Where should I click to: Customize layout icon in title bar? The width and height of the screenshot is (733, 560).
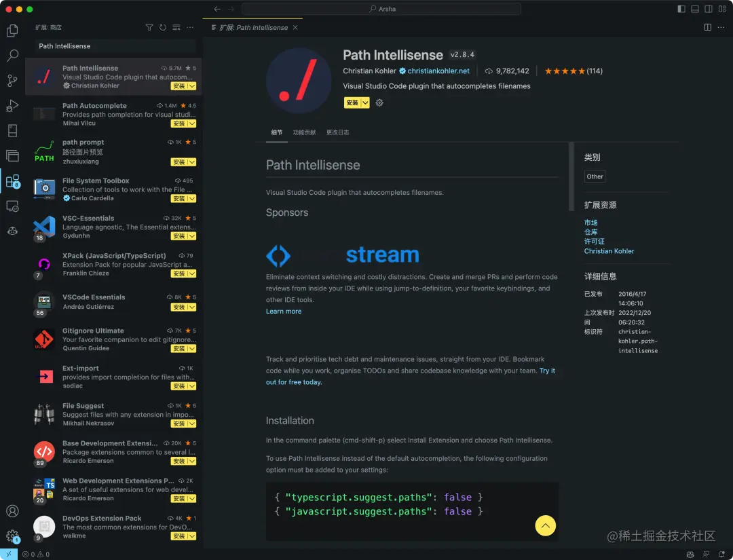[722, 9]
